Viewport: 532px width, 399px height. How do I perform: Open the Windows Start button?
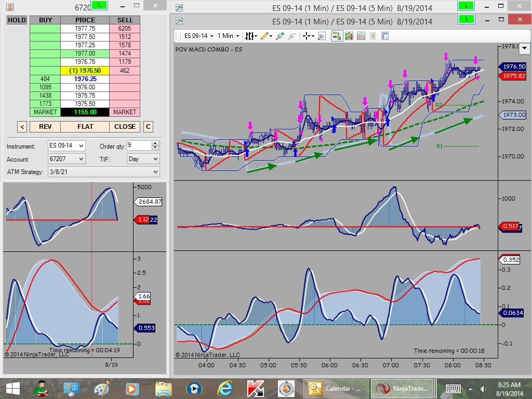(13, 389)
